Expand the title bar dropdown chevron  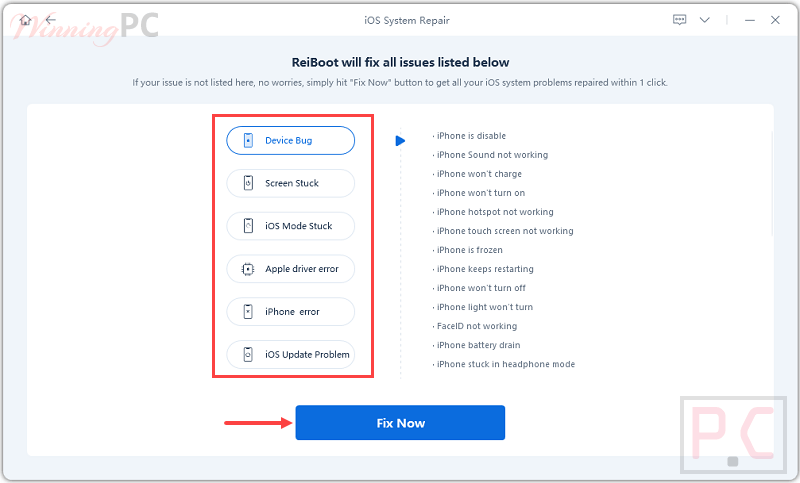705,20
